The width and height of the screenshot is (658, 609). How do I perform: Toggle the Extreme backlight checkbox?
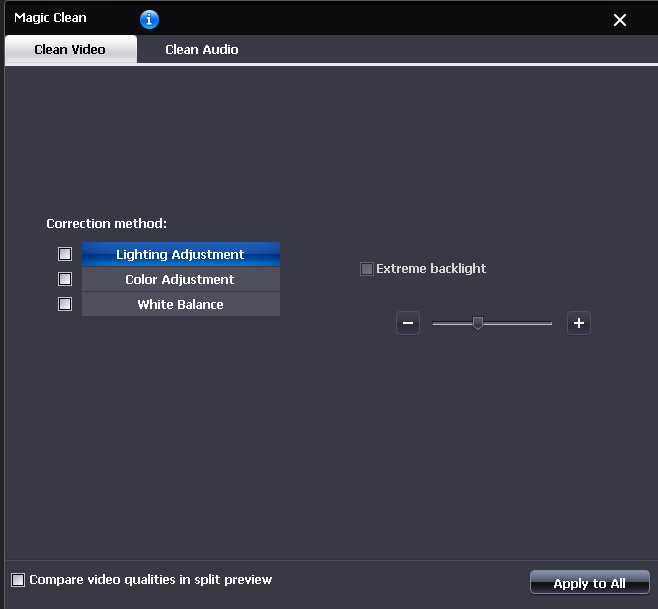367,269
